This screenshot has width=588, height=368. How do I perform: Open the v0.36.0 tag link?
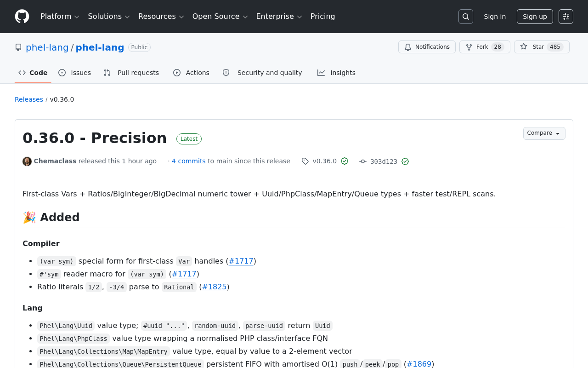(325, 161)
